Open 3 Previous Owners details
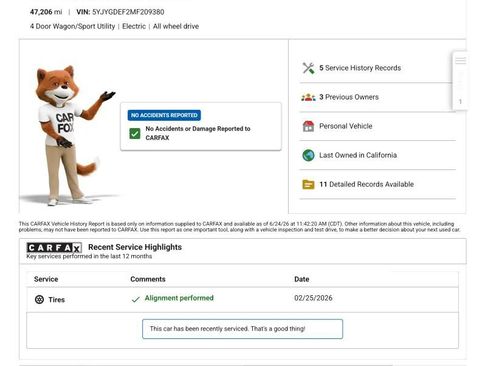The width and height of the screenshot is (488, 366). pos(349,97)
